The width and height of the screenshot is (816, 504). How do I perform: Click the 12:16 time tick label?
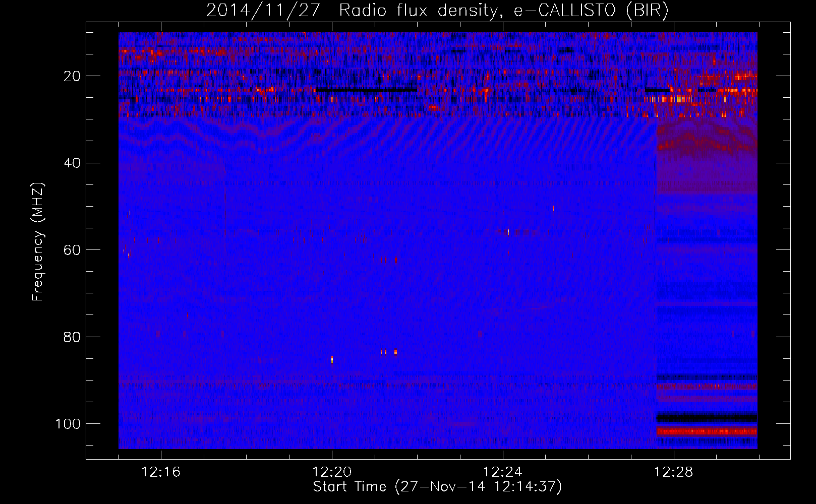pos(161,472)
